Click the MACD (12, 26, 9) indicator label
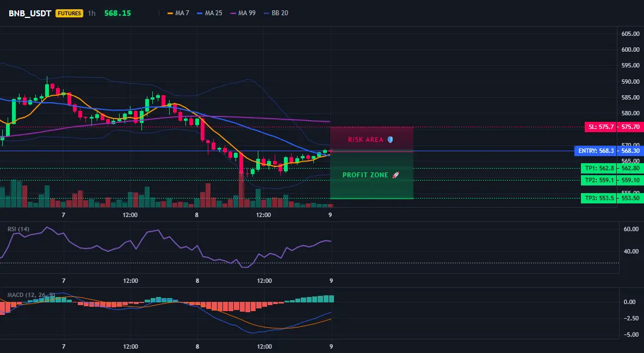The image size is (644, 353). click(31, 295)
